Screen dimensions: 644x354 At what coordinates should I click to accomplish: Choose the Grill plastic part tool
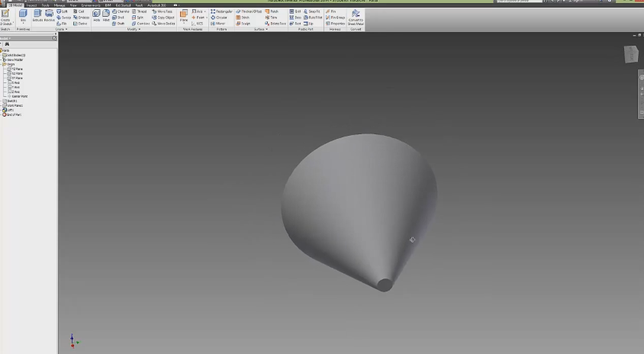coord(295,11)
